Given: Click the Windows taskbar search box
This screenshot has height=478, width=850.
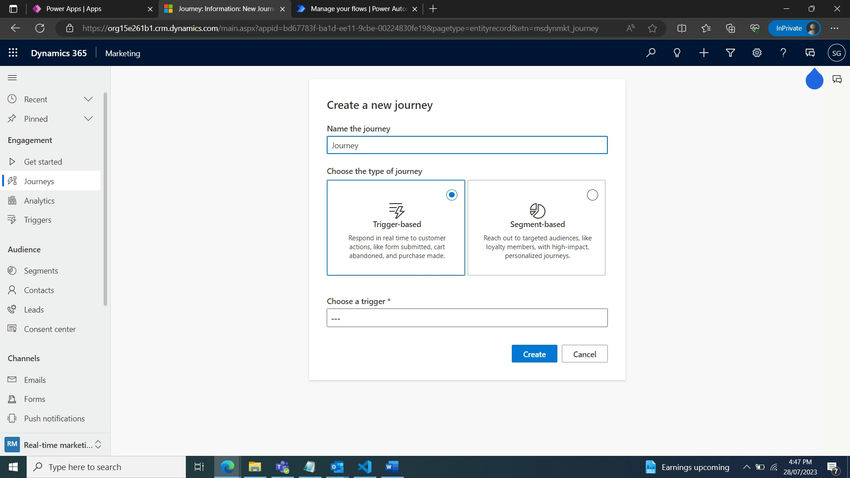Looking at the screenshot, I should click(x=106, y=467).
